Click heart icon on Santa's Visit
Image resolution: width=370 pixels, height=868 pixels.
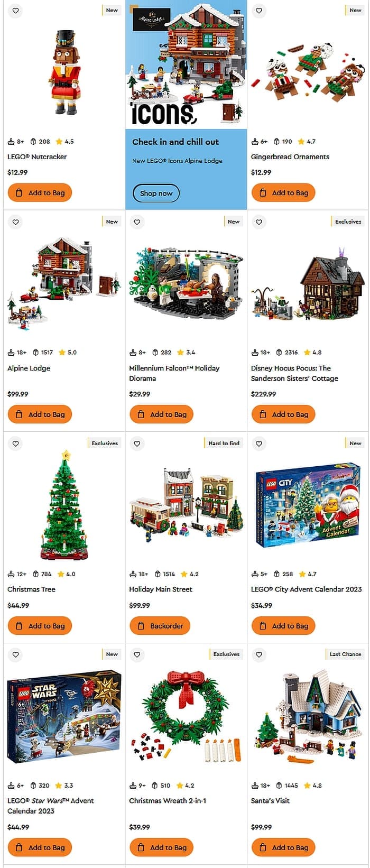coord(259,654)
